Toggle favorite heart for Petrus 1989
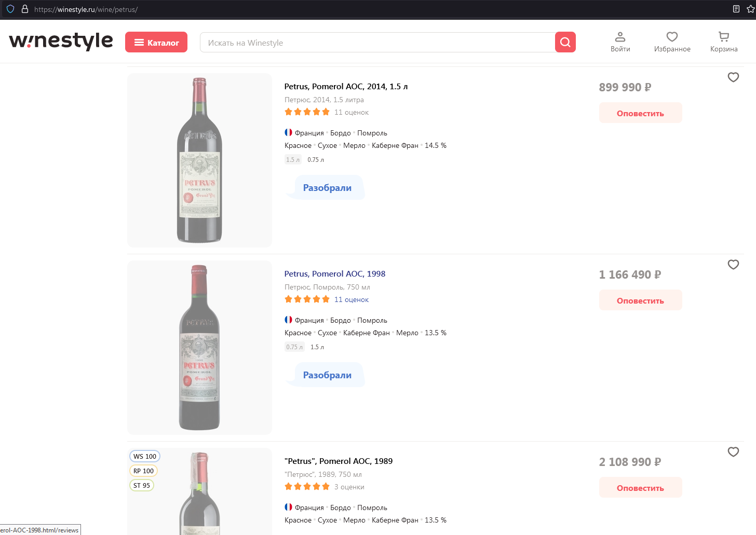 pos(733,452)
